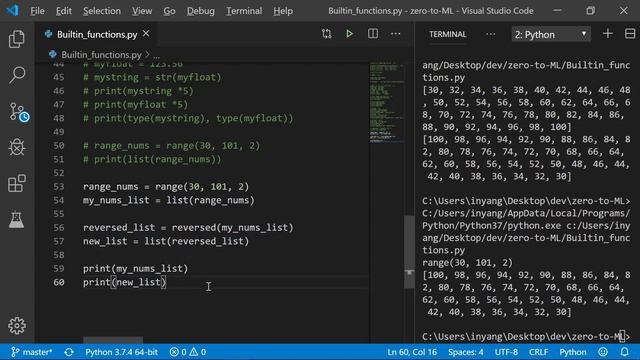
Task: Click line number 49 in gutter
Action: (59, 132)
